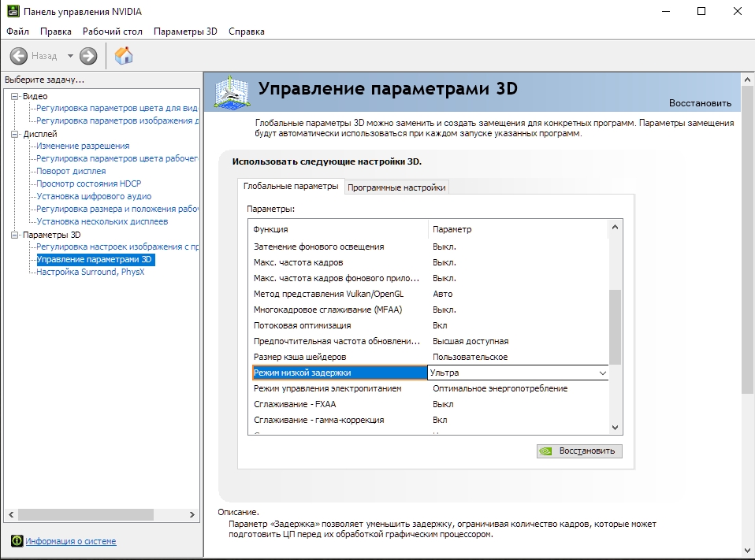Open the Файл menu
The image size is (755, 560).
[18, 32]
